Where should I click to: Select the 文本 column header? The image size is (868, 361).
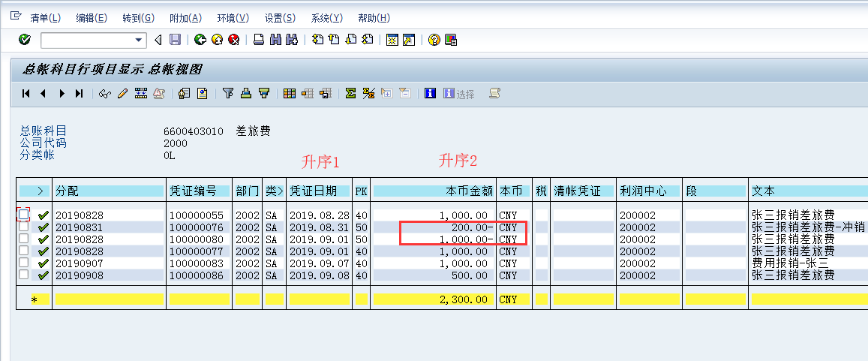click(x=809, y=191)
